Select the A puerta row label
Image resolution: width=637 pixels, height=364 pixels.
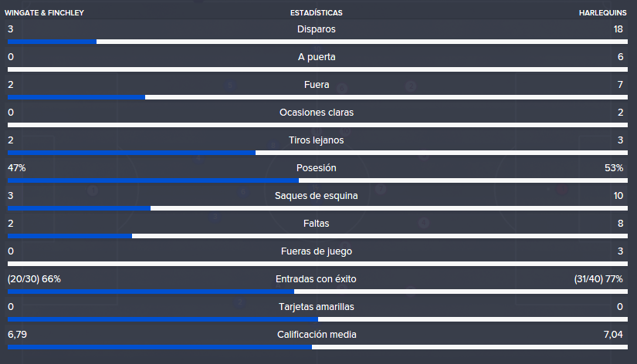tap(317, 57)
